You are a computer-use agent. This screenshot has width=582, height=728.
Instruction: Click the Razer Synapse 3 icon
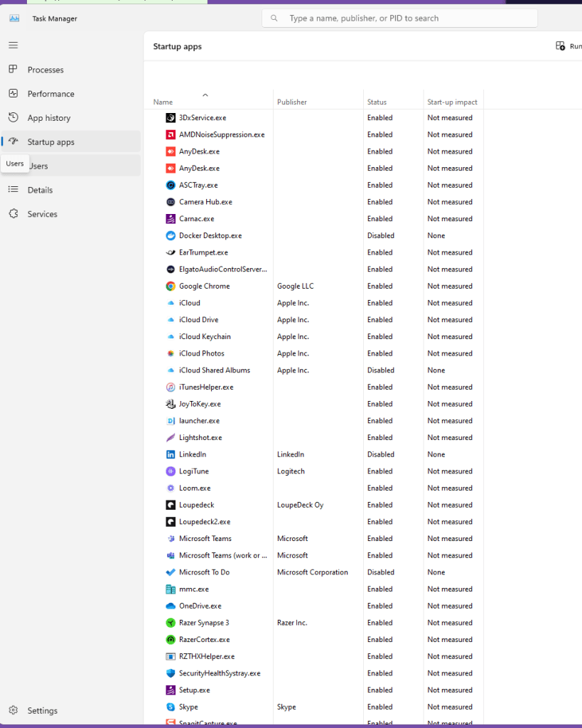click(x=171, y=623)
